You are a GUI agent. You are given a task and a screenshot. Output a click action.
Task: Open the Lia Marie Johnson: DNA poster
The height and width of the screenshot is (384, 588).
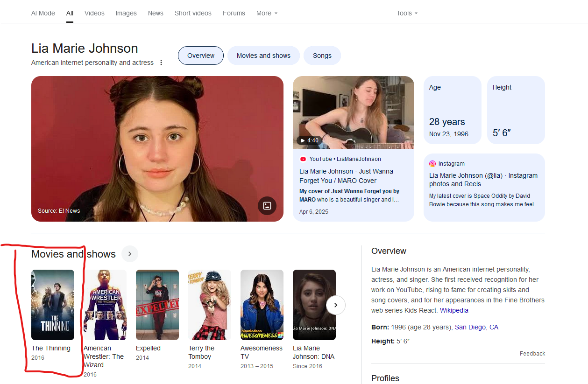(314, 305)
